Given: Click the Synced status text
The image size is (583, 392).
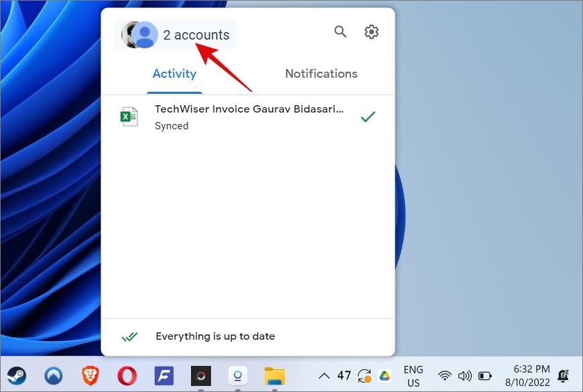Looking at the screenshot, I should pyautogui.click(x=172, y=126).
